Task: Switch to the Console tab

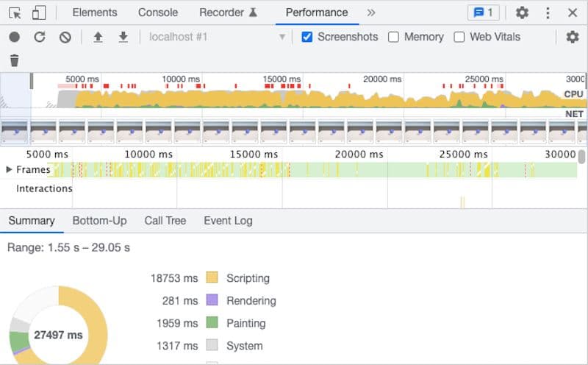Action: point(158,13)
